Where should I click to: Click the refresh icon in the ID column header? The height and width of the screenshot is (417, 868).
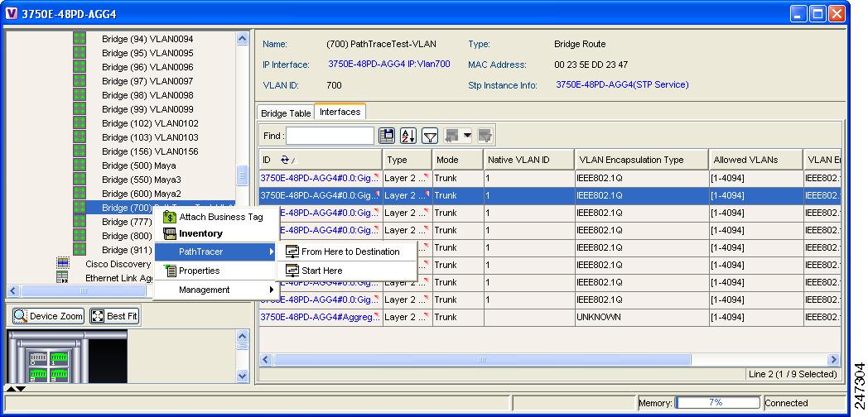coord(285,160)
